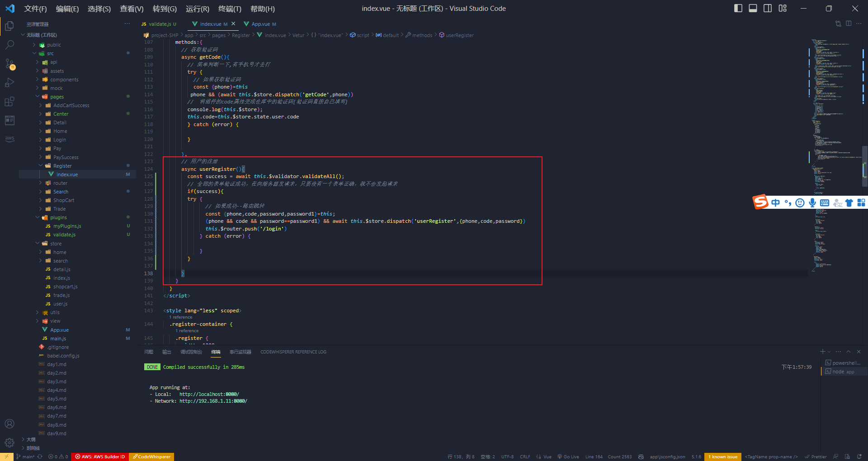Open the AWS Toolkit sidebar icon
The height and width of the screenshot is (461, 868).
[x=9, y=139]
